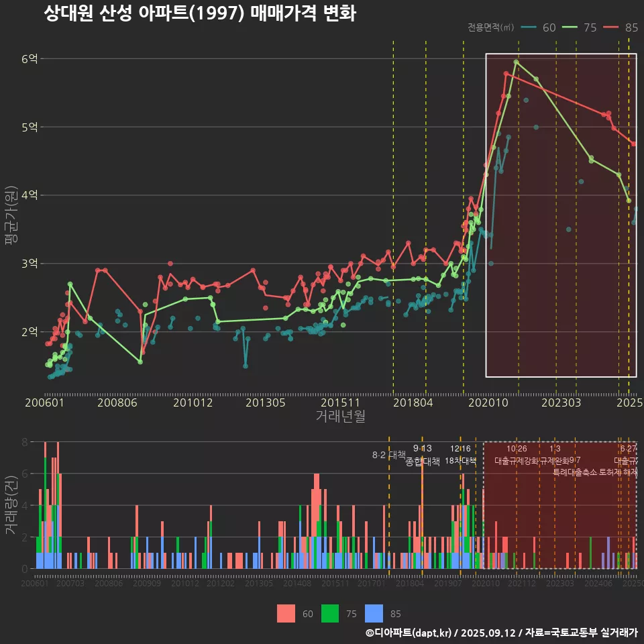Click the 6억 label on the price axis
Viewport: 644px width, 644px height.
[29, 59]
